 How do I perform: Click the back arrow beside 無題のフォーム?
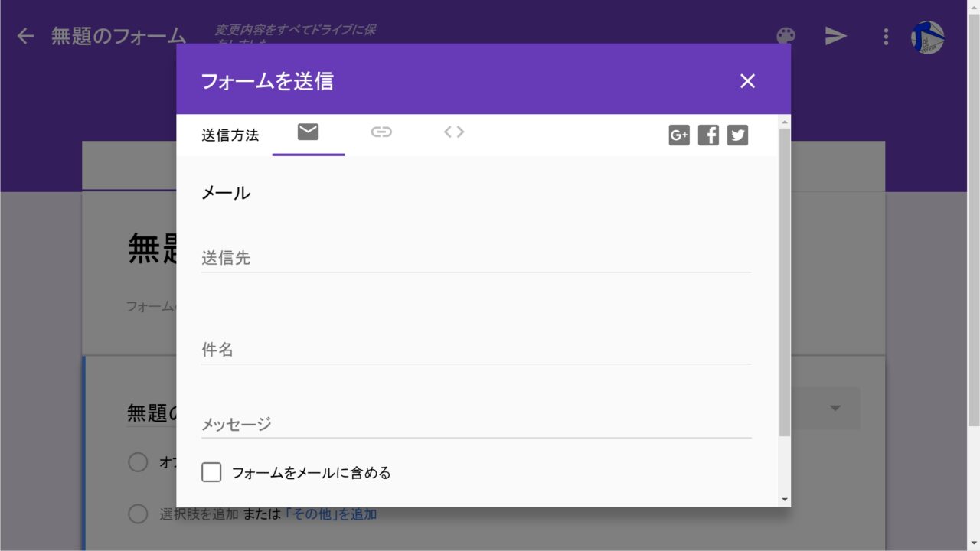(x=25, y=36)
